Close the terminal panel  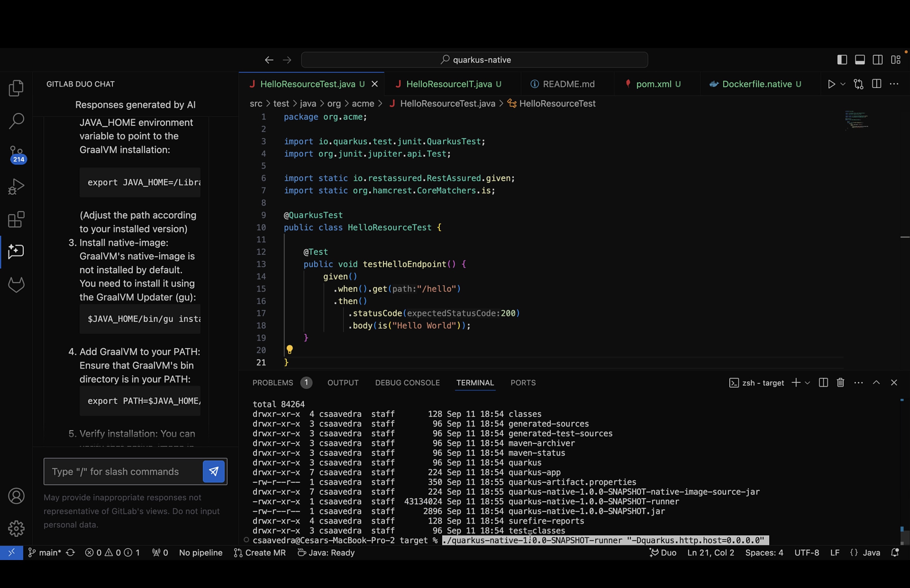pos(894,382)
